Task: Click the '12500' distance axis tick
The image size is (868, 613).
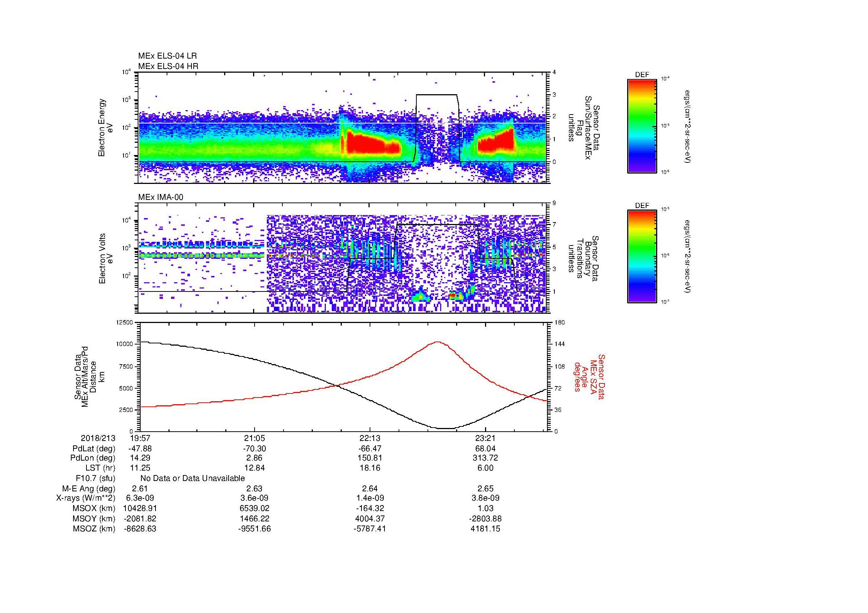Action: click(124, 322)
